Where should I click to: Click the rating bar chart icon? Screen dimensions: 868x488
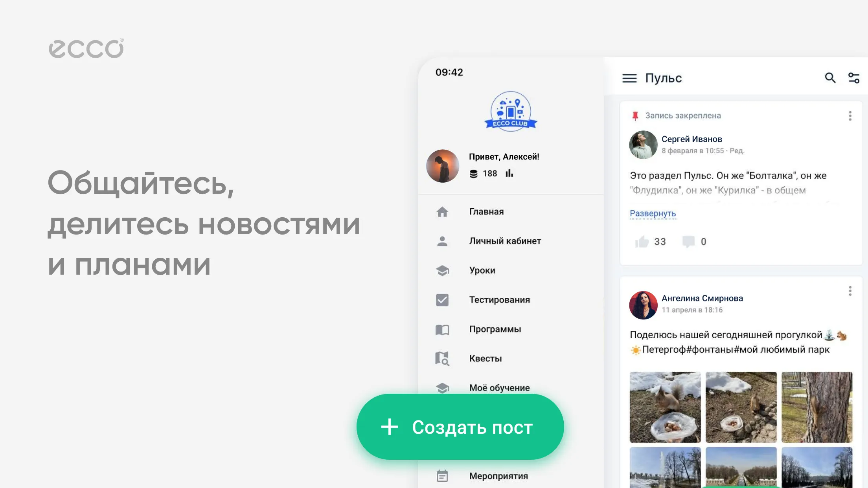click(509, 173)
